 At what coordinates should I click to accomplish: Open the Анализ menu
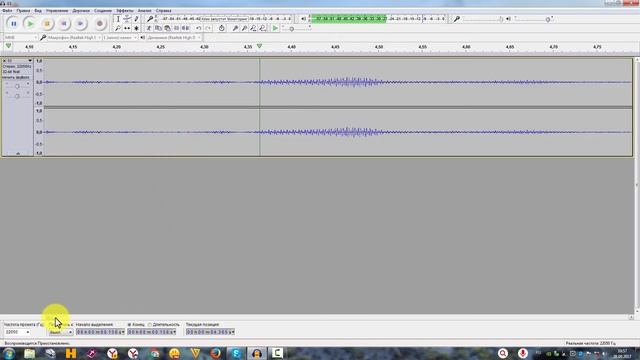[x=144, y=11]
